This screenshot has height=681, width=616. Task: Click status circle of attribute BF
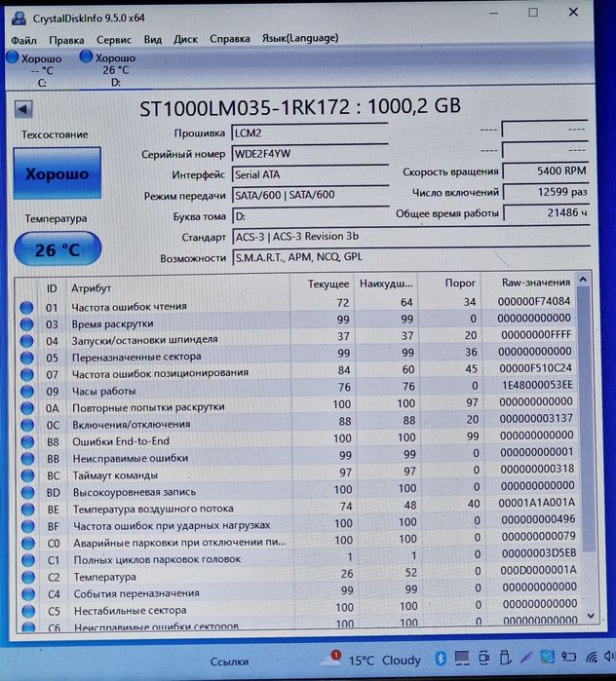(28, 526)
